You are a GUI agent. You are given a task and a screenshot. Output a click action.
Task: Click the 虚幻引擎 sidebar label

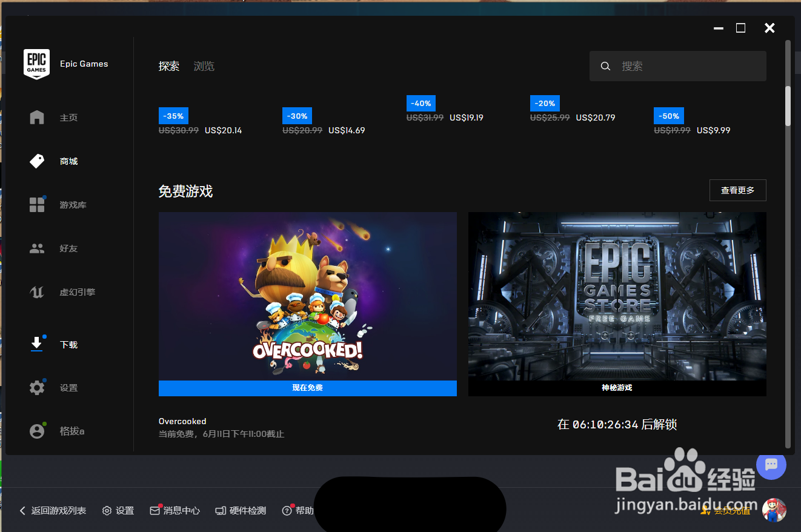point(78,292)
